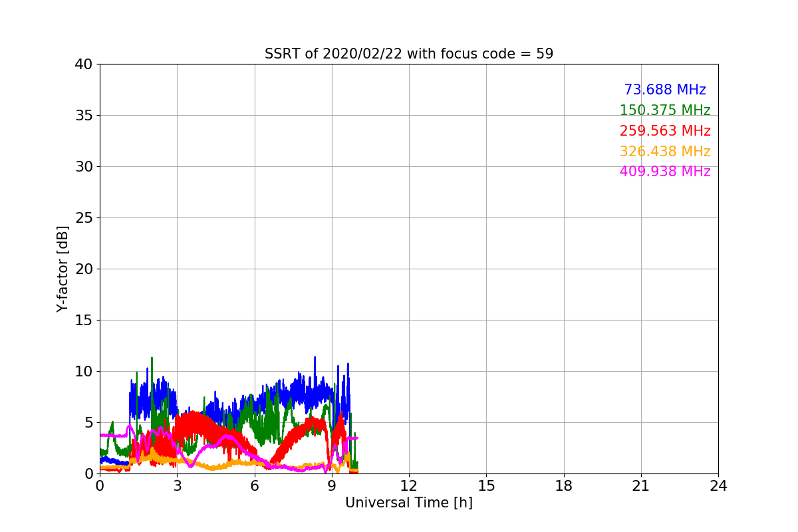Click the y-axis tick label 10
Screen dimensions: 798x532
tap(84, 372)
